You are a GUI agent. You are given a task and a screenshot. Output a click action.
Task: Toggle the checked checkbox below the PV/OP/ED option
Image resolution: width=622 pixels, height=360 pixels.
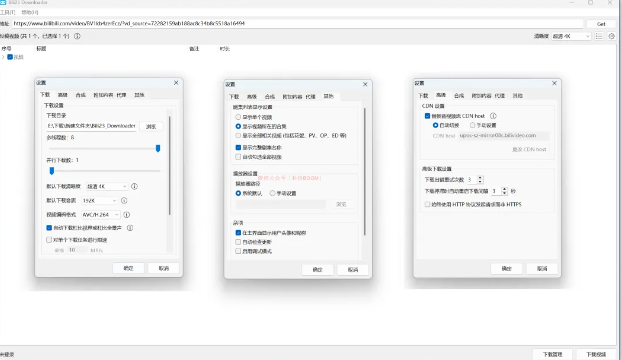coord(238,147)
